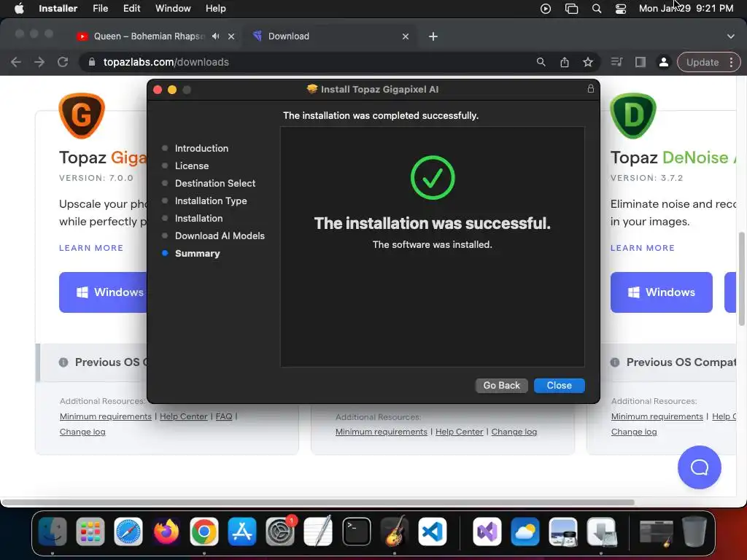Click the Close button in installer
747x560 pixels.
pyautogui.click(x=559, y=385)
